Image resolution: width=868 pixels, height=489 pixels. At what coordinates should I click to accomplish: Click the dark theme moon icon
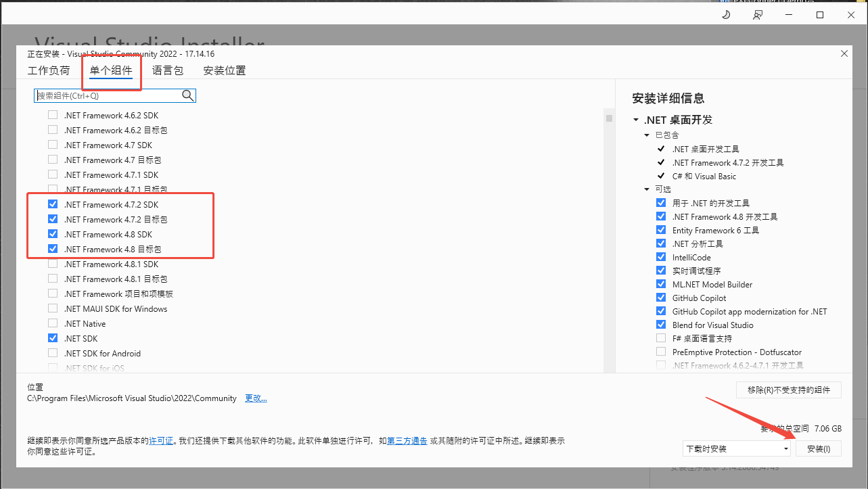tap(726, 14)
